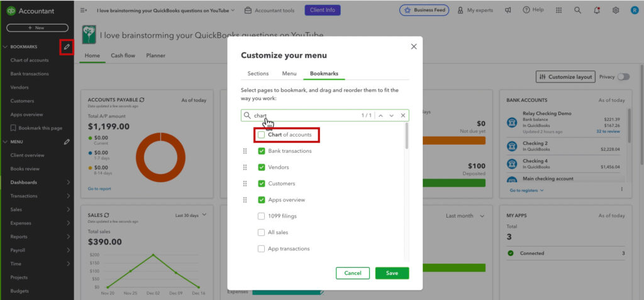Refresh the Sales widget

pyautogui.click(x=107, y=215)
